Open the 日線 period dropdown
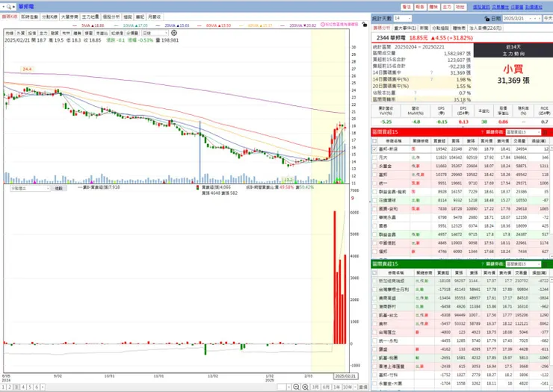This screenshot has width=553, height=392. point(155,33)
